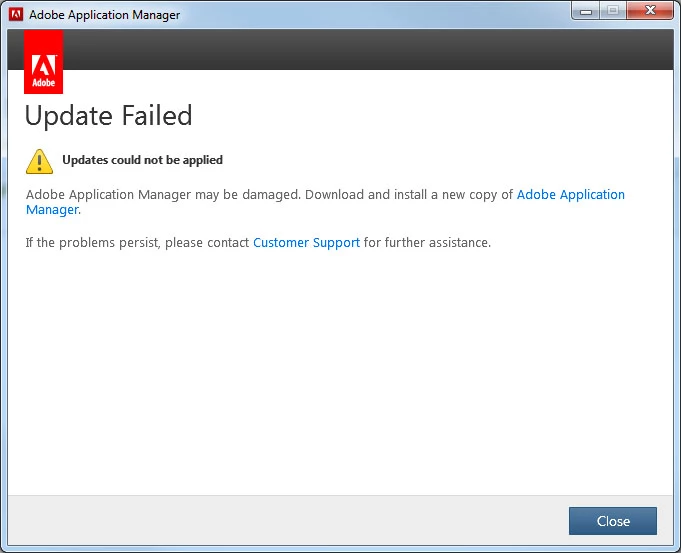681x553 pixels.
Task: Click the disabled maximize button
Action: (x=613, y=11)
